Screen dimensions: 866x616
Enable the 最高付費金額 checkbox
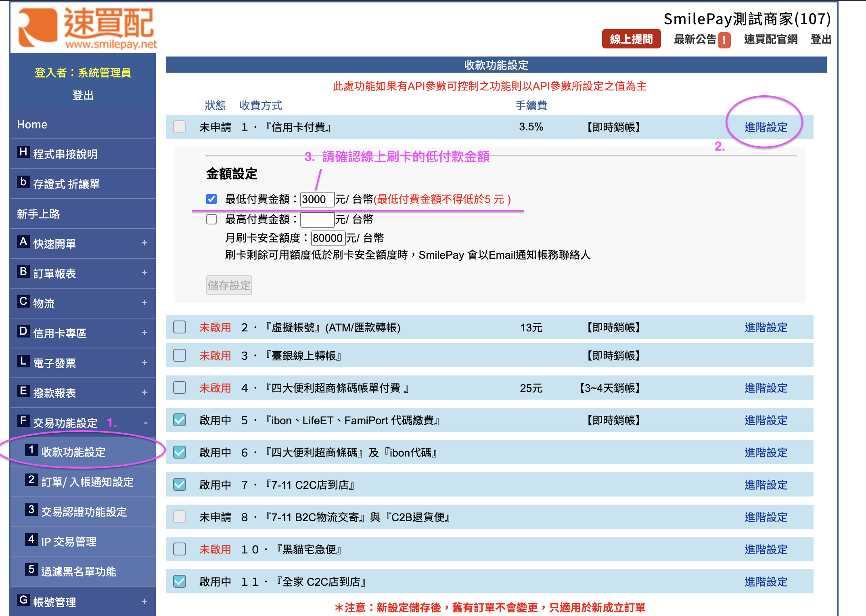(x=211, y=219)
